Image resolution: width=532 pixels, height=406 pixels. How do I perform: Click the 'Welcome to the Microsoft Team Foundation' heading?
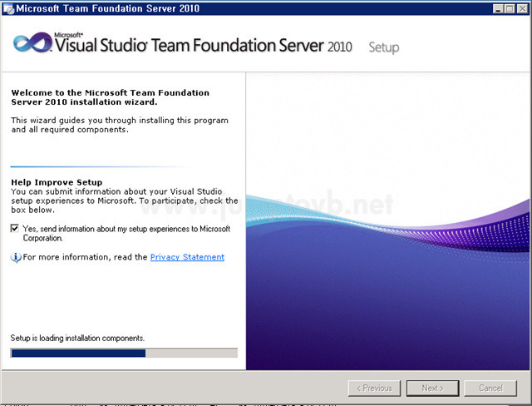pyautogui.click(x=111, y=97)
